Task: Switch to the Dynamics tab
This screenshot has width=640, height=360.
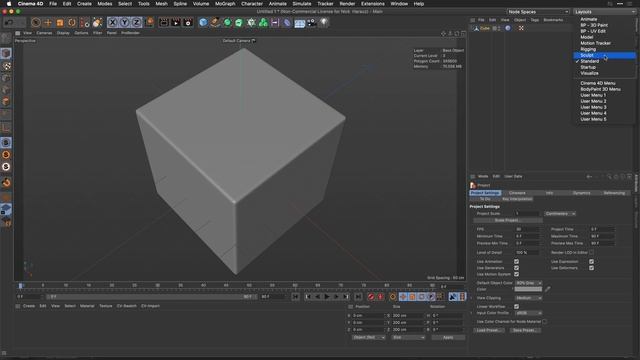Action: pyautogui.click(x=582, y=193)
